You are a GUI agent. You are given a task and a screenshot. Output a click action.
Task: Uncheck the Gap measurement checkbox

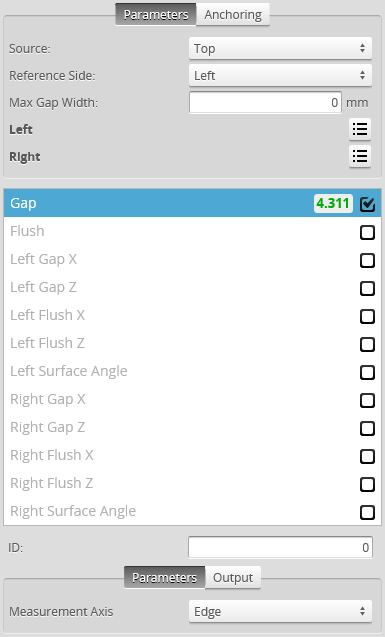pyautogui.click(x=367, y=204)
